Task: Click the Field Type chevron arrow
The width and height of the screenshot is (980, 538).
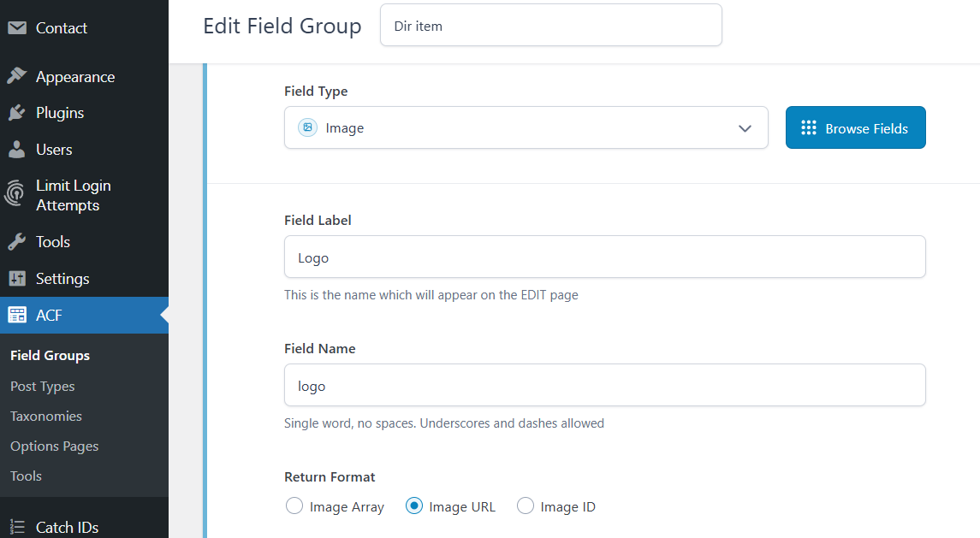Action: (745, 128)
